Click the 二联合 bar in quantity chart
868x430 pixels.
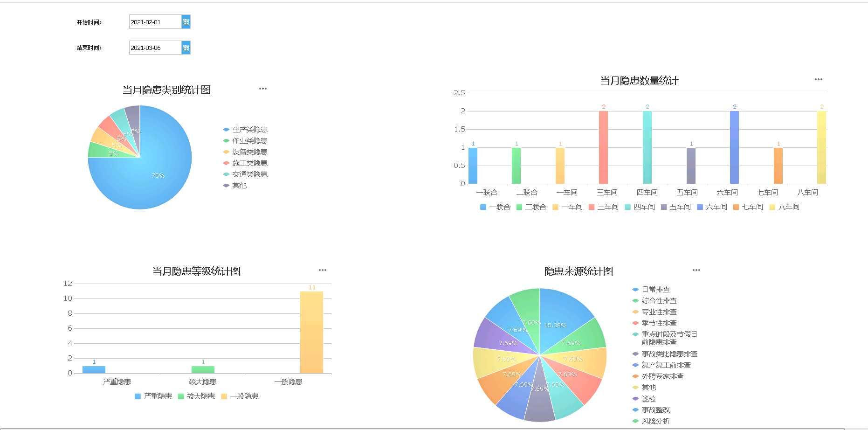coord(516,166)
